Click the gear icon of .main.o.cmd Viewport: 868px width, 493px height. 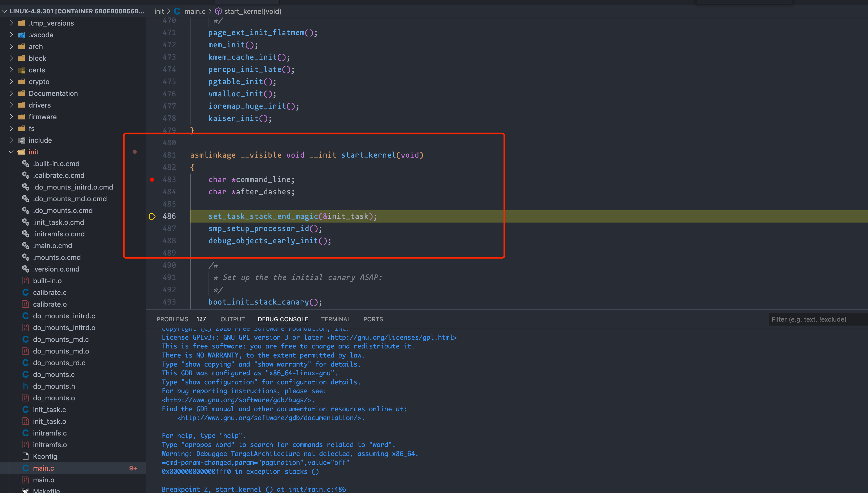click(25, 245)
